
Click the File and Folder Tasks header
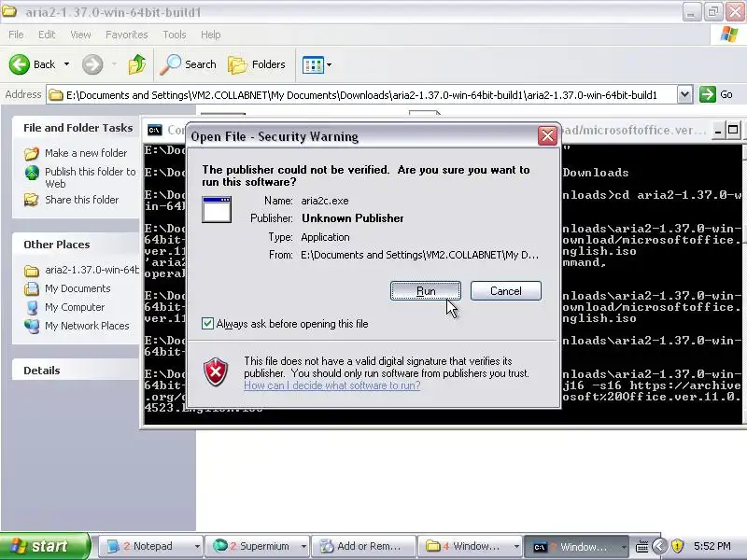click(x=77, y=128)
